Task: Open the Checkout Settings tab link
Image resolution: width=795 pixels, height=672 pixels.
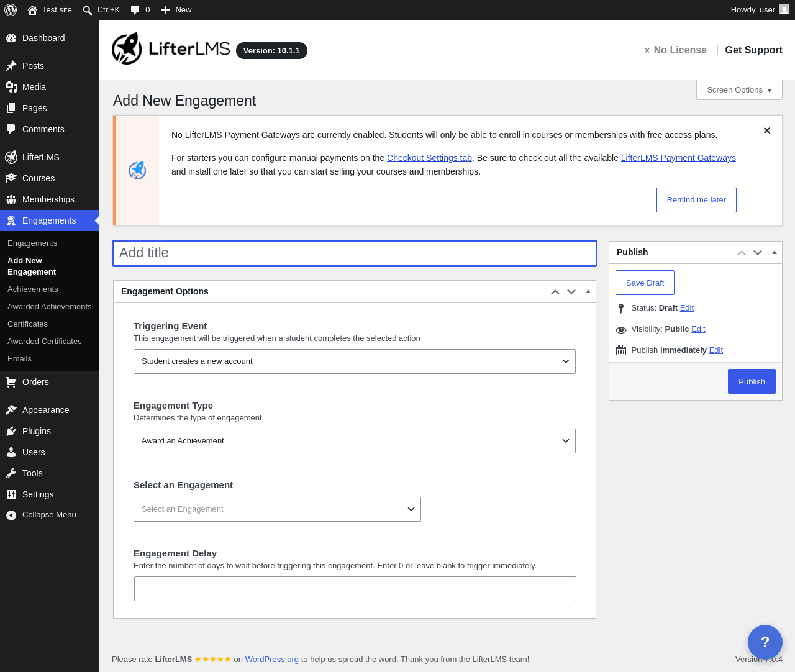Action: [x=429, y=158]
